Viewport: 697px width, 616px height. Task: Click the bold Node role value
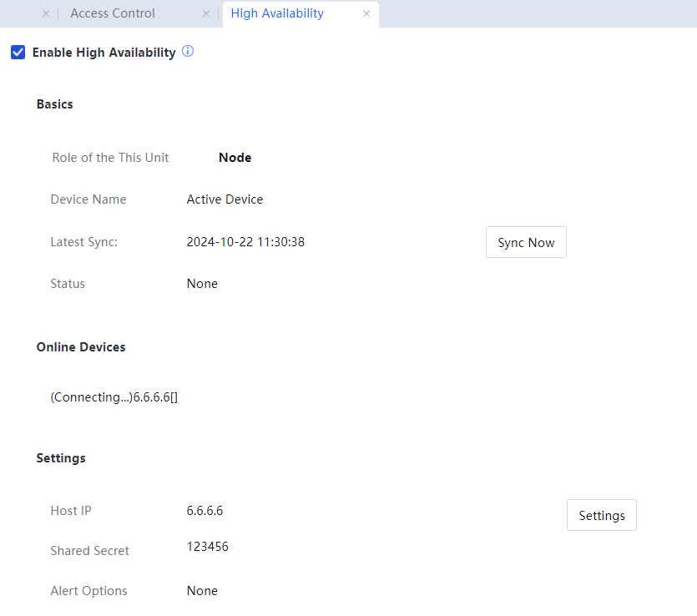pyautogui.click(x=235, y=157)
